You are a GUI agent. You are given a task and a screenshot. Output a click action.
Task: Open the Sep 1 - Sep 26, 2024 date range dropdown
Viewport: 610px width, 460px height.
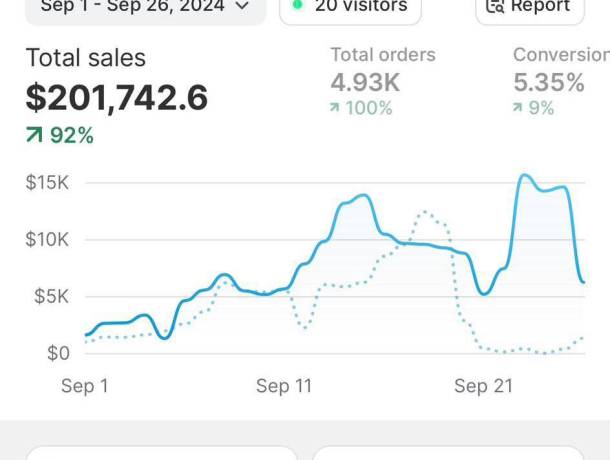pyautogui.click(x=145, y=8)
